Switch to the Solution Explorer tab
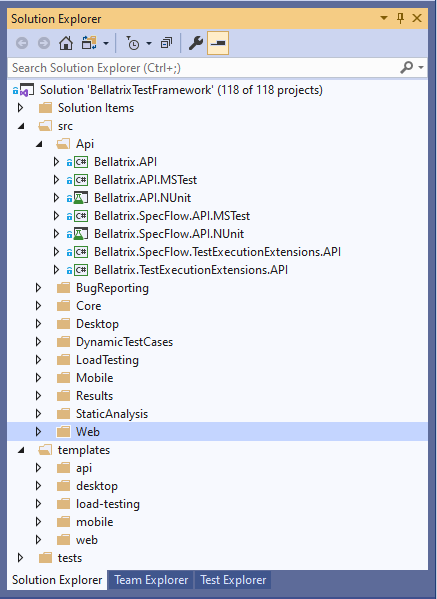Image resolution: width=437 pixels, height=599 pixels. (57, 580)
